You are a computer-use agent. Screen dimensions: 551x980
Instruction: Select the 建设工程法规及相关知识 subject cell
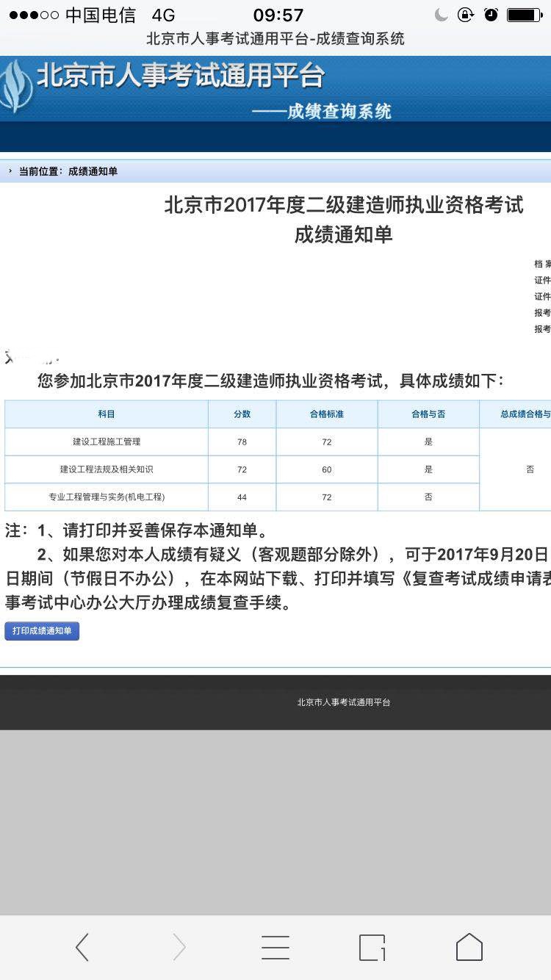[107, 469]
